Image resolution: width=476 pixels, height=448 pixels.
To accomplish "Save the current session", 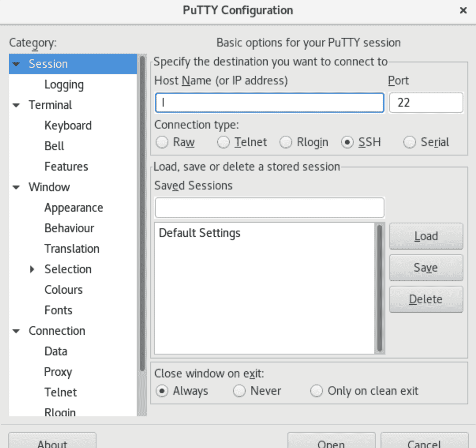I will 426,268.
